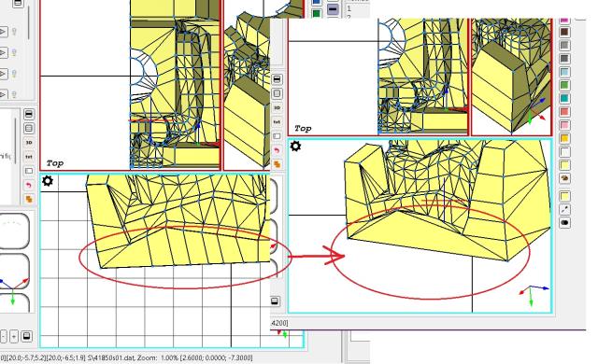Switch left editor to 3D mode

29,143
